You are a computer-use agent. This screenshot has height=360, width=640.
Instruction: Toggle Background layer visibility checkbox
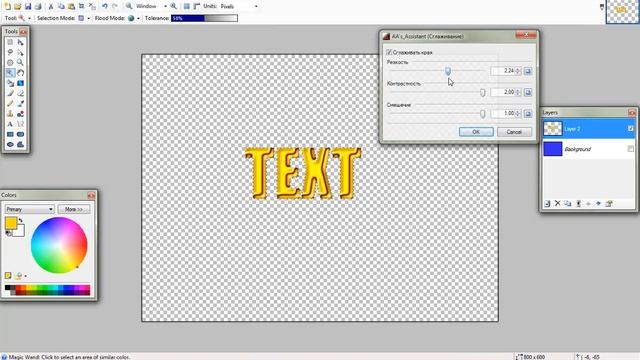(631, 149)
